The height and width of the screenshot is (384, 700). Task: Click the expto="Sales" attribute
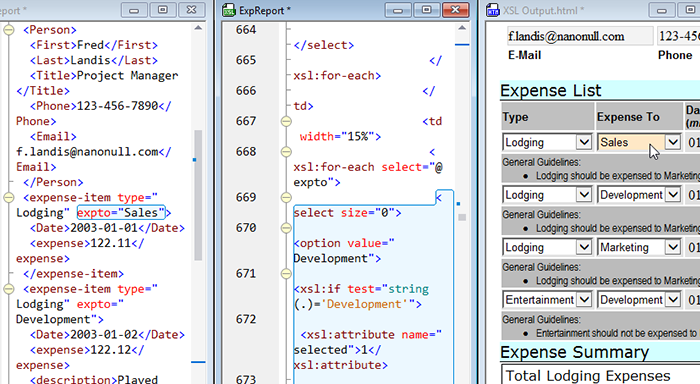click(121, 213)
